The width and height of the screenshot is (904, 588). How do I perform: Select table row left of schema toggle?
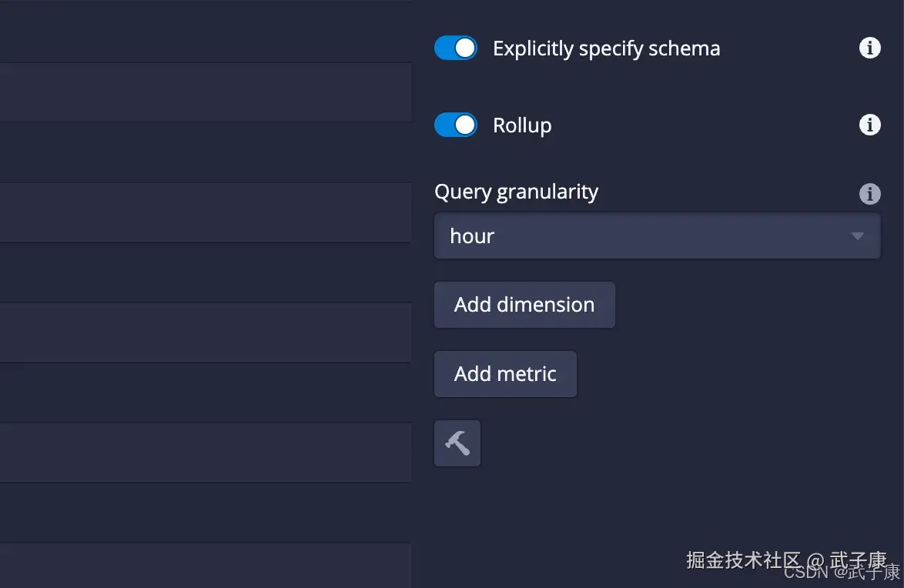coord(205,32)
